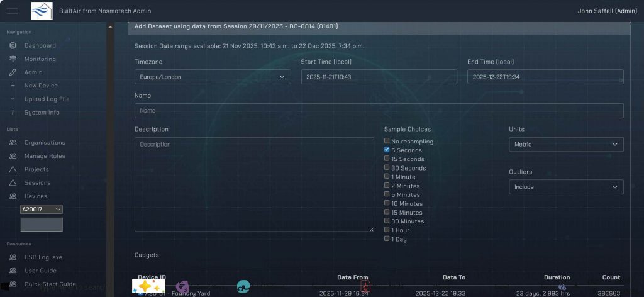
Task: Open the User Guide link
Action: (40, 271)
